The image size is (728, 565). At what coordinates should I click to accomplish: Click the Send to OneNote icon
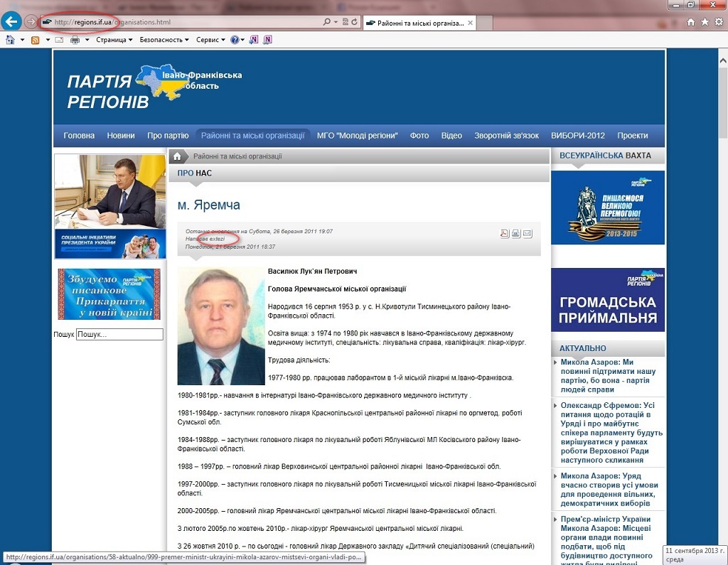click(254, 40)
